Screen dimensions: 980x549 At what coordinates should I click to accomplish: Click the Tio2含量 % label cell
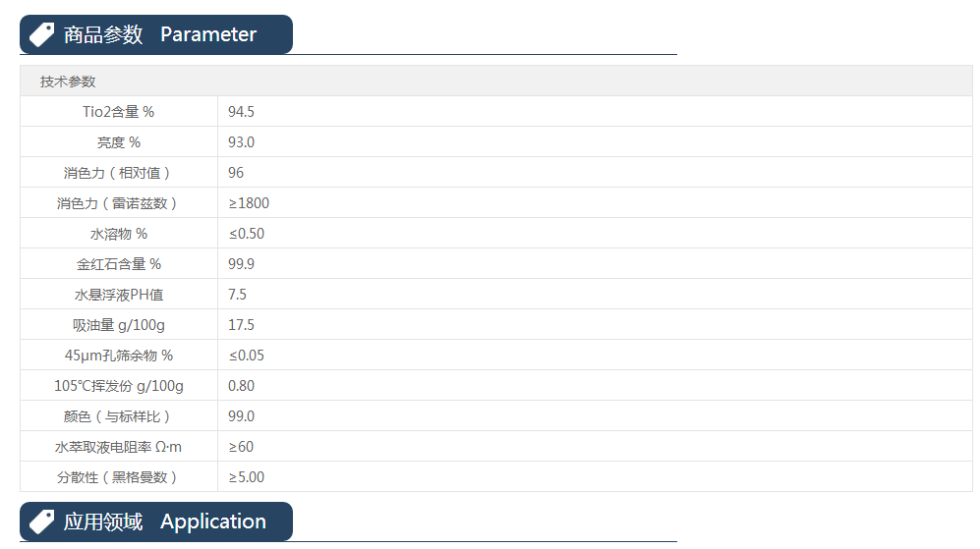tap(118, 112)
